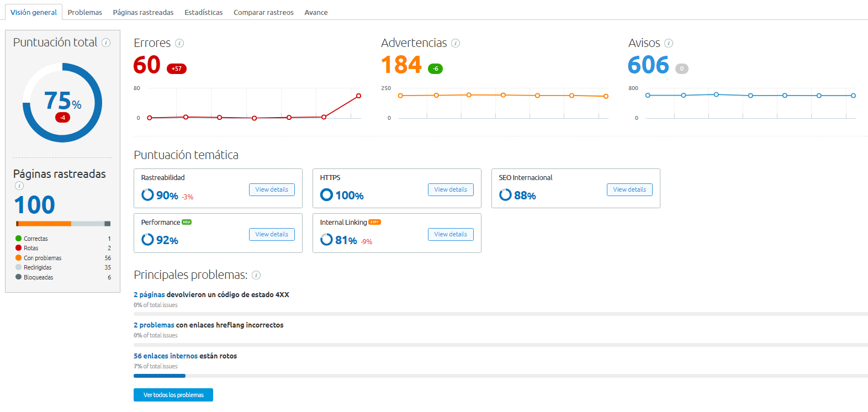The image size is (868, 412).
Task: Click the Internal Linking -9% change value
Action: coord(367,242)
